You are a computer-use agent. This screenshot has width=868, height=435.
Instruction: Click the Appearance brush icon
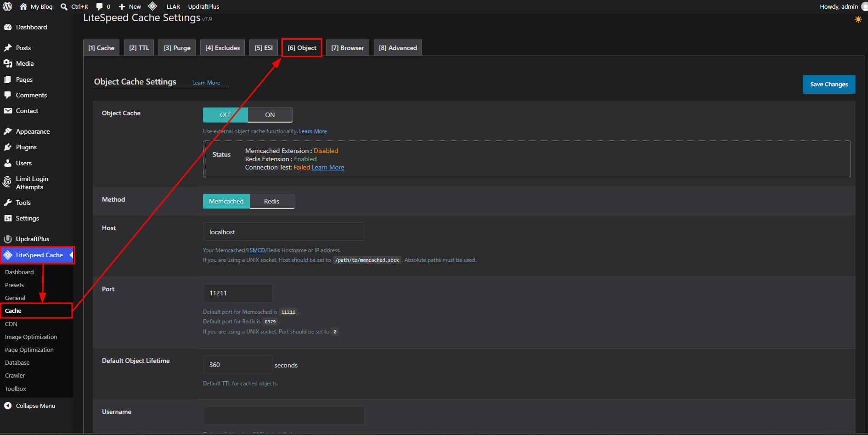[8, 131]
